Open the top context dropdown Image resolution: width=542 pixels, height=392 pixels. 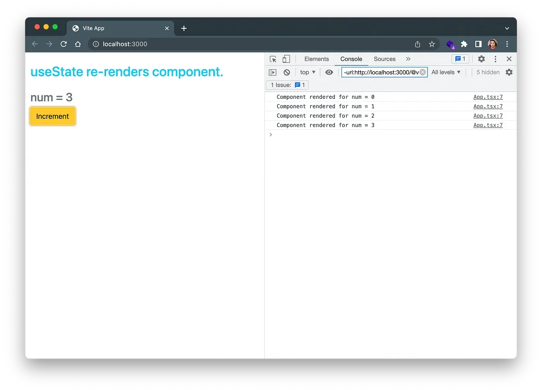tap(308, 72)
